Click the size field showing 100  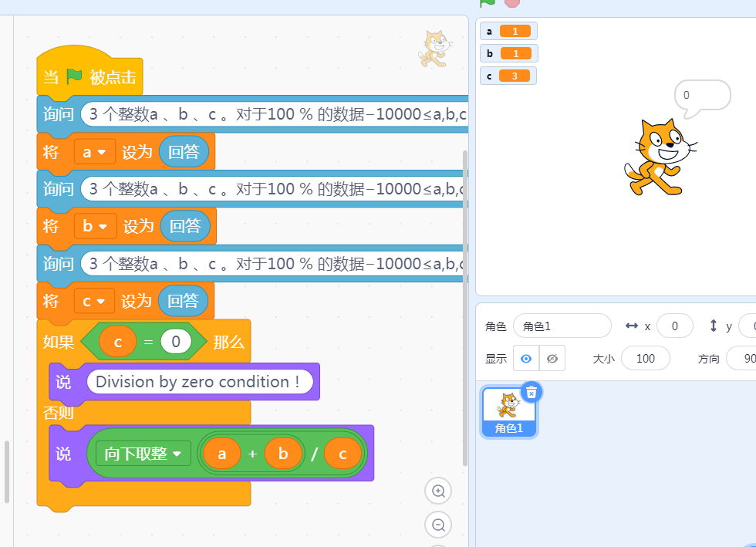[645, 359]
